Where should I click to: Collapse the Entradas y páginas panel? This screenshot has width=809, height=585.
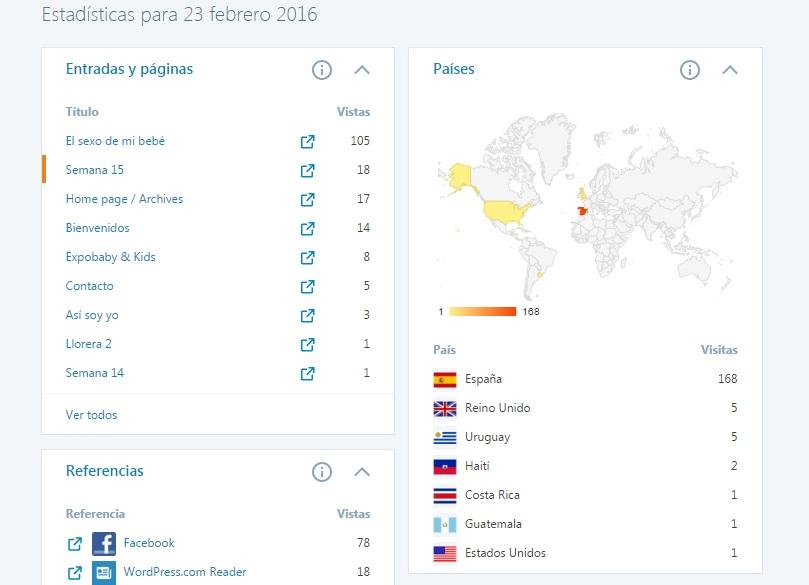[362, 70]
